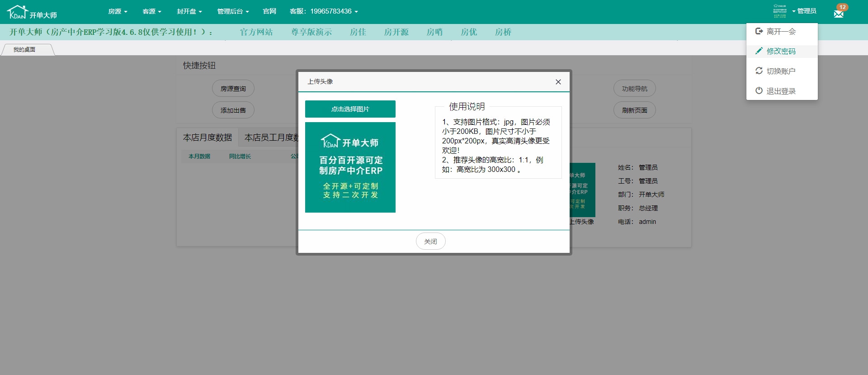The height and width of the screenshot is (375, 868).
Task: Open the 客源 dropdown menu
Action: click(x=151, y=11)
